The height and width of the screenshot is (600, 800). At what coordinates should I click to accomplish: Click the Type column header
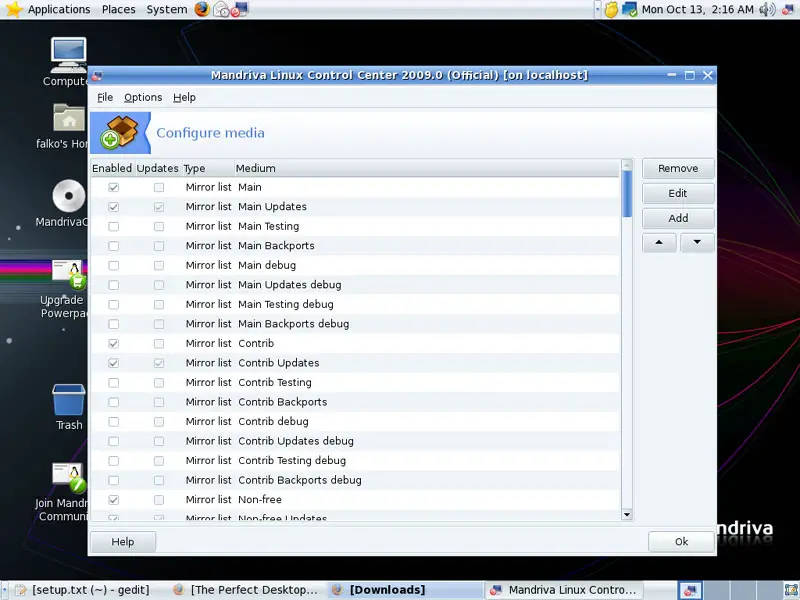tap(208, 168)
